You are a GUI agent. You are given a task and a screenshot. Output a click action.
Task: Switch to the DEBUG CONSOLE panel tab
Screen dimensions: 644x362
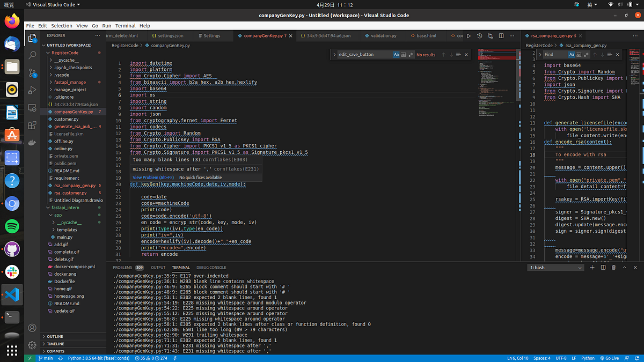[x=211, y=267]
